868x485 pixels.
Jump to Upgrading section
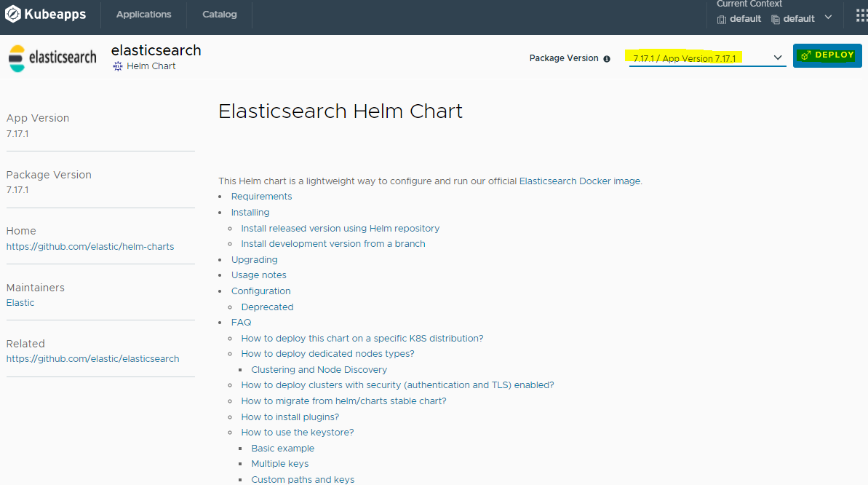[255, 259]
